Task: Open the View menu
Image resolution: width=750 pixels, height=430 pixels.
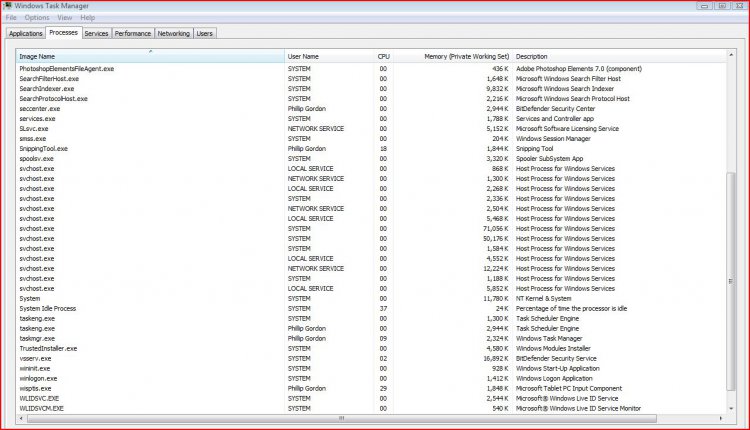Action: coord(65,17)
